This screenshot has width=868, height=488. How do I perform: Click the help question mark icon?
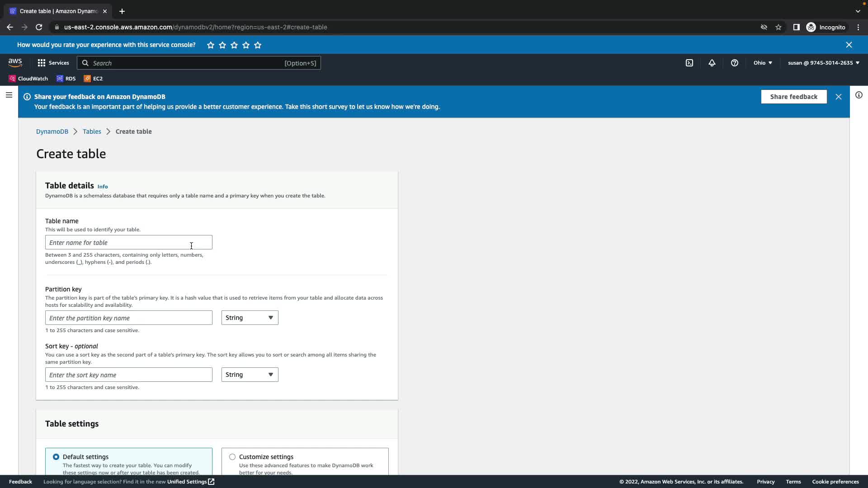click(x=734, y=63)
